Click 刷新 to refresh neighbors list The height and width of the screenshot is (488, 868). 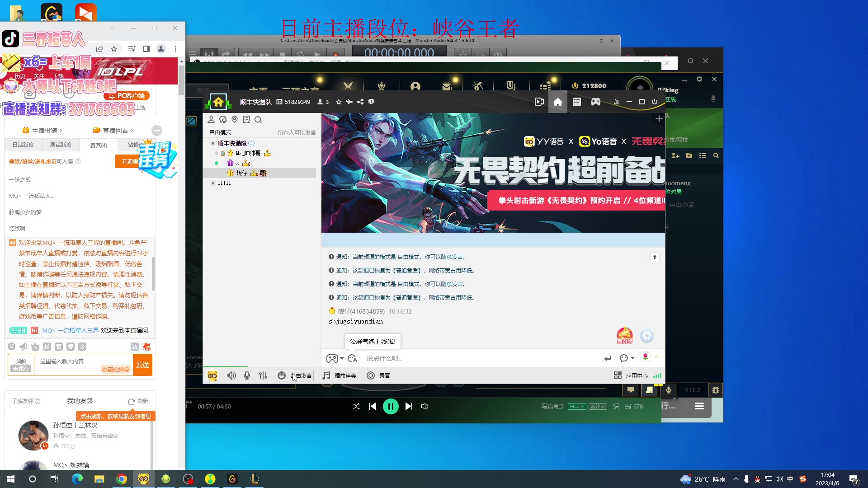(138, 401)
